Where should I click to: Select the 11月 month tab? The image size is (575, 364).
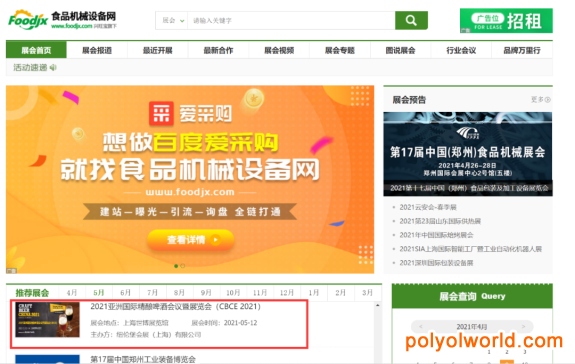coord(260,293)
